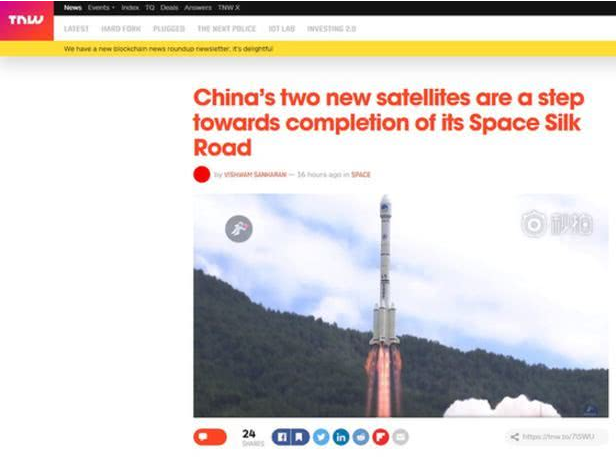
Task: Click the author's red avatar
Action: coord(202,174)
